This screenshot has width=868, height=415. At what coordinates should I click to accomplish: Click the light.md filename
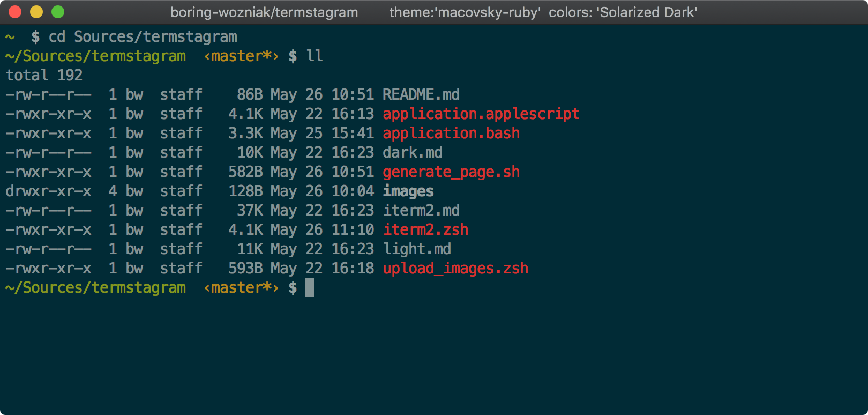tap(417, 249)
